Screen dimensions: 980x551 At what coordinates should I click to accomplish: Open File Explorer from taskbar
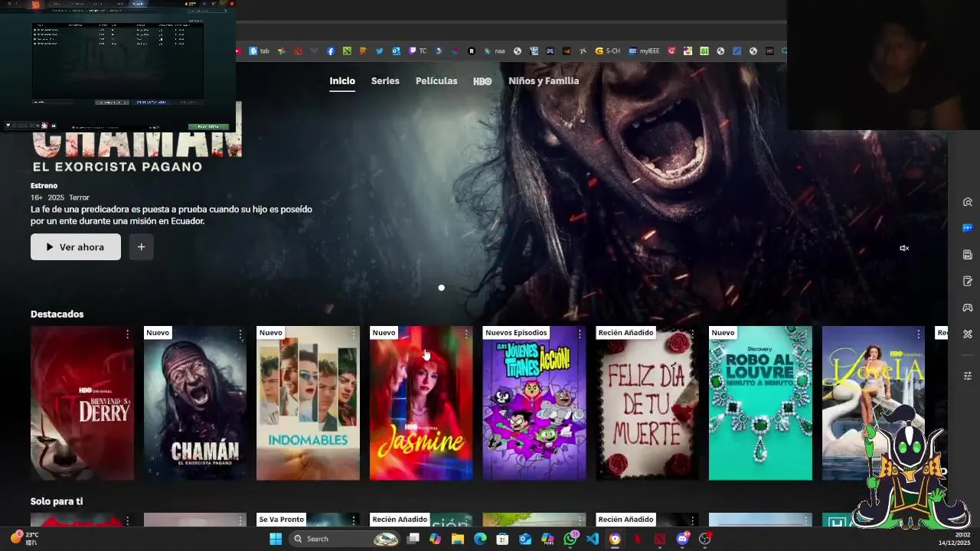pyautogui.click(x=458, y=539)
